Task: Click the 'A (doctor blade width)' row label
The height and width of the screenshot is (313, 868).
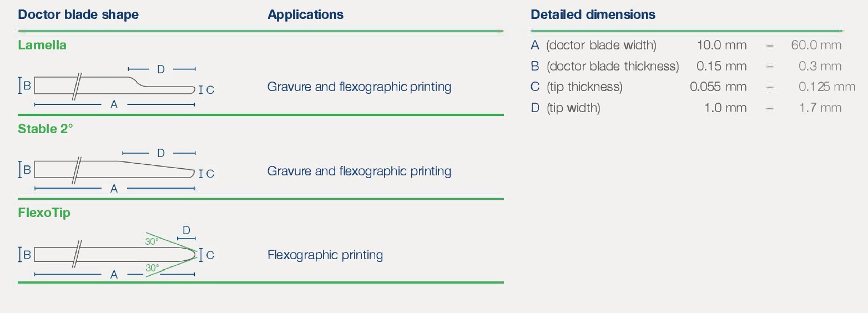Action: (x=593, y=45)
